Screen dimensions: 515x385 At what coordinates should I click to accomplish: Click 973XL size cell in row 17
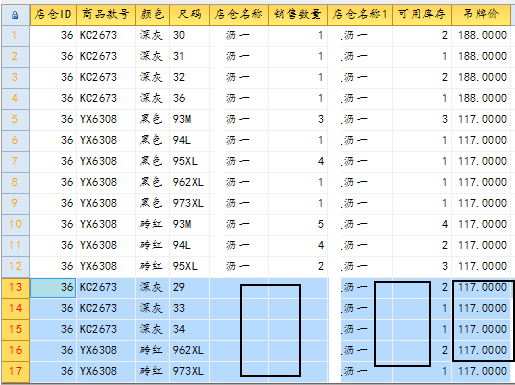click(189, 371)
